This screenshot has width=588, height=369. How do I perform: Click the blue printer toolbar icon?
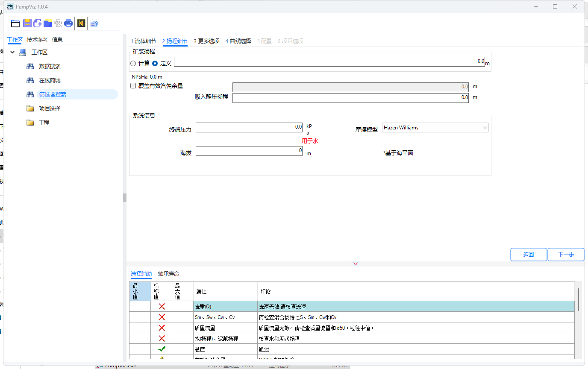pos(68,23)
